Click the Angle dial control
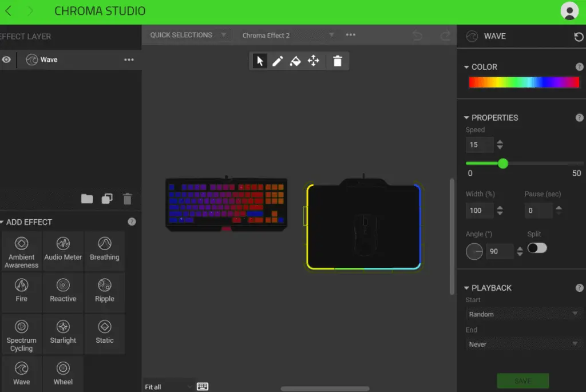This screenshot has width=586, height=392. pyautogui.click(x=474, y=251)
